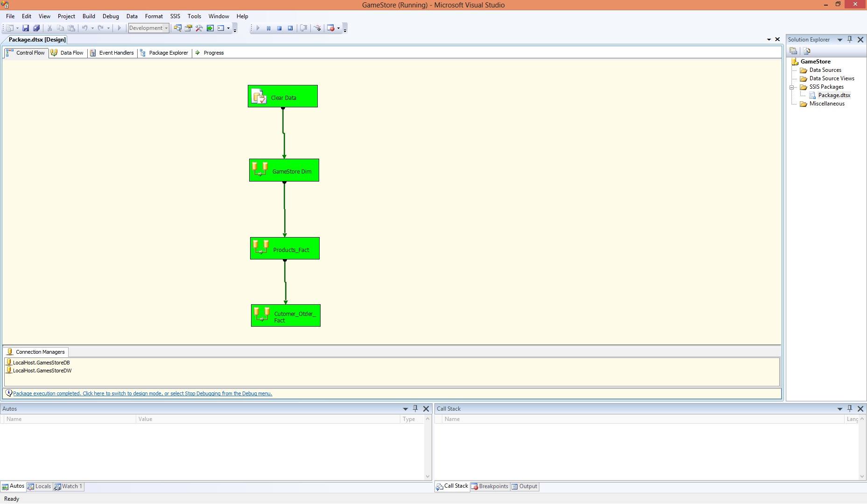
Task: Select the GameStore Dim data flow icon
Action: 260,169
